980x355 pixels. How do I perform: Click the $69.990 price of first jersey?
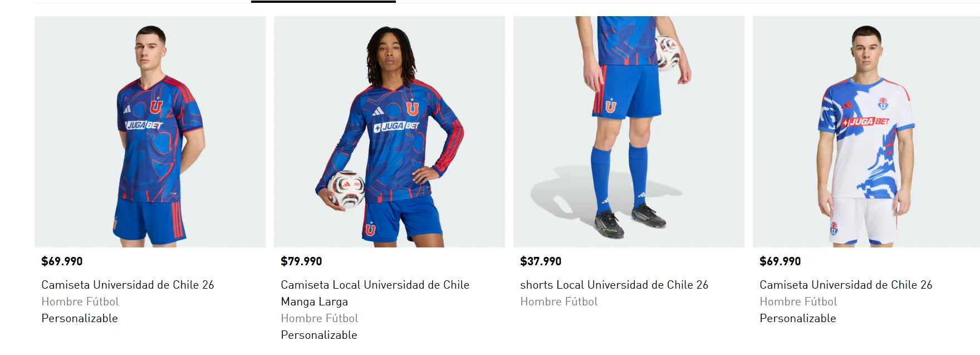tap(62, 261)
